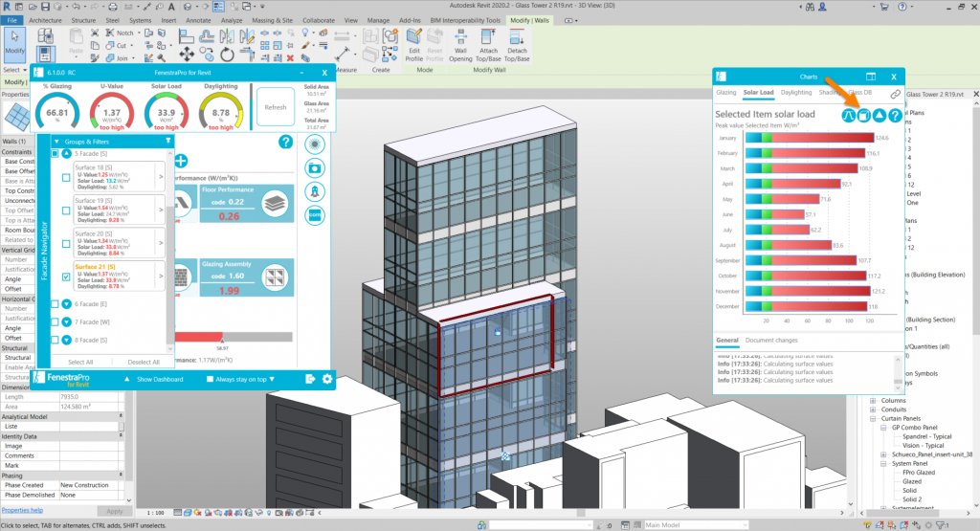Click the Comments property field
The image size is (980, 531).
(90, 455)
